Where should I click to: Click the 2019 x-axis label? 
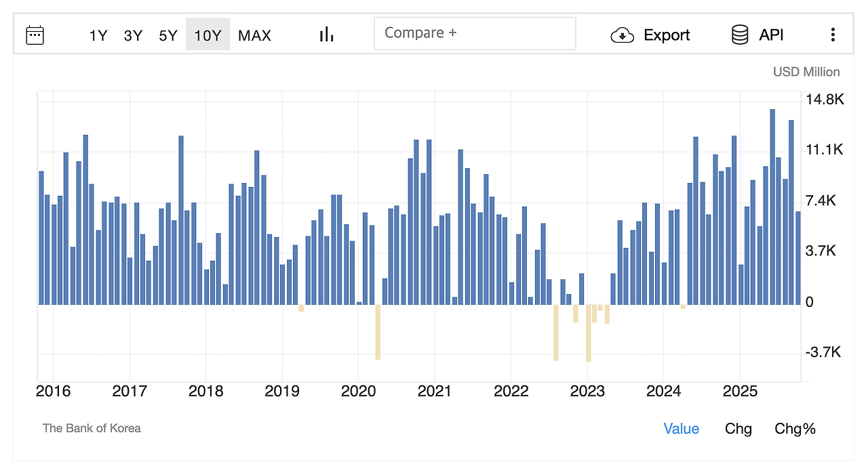(x=282, y=391)
